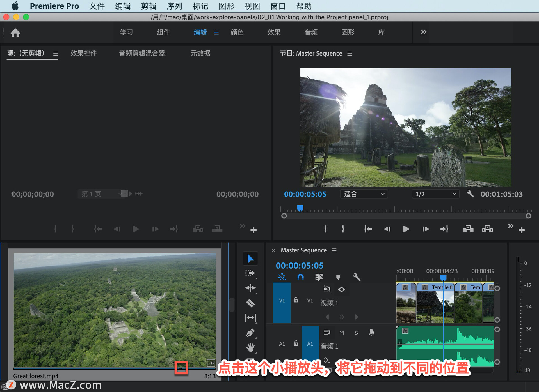The width and height of the screenshot is (539, 392).
Task: Open the Source panel menu
Action: pos(56,54)
